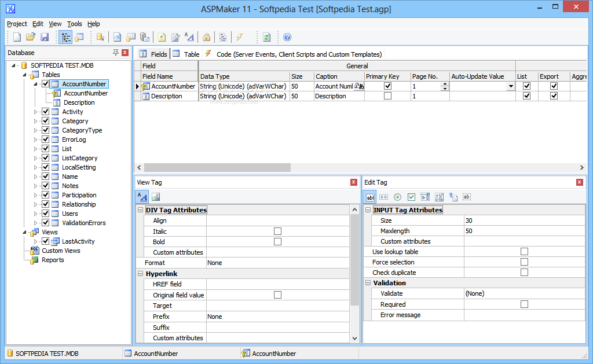Toggle the Database pane tree icon
Viewport: 593px width, 364px height.
tap(65, 37)
